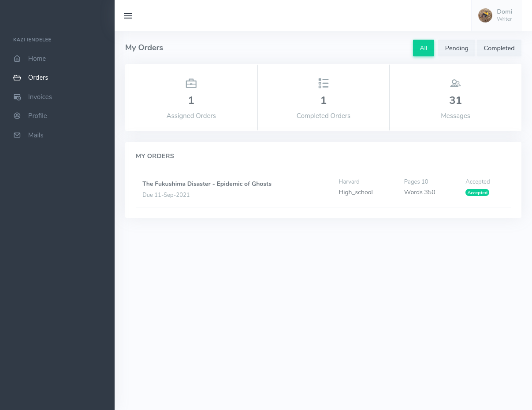Click the people icon above Messages
532x410 pixels.
point(455,83)
